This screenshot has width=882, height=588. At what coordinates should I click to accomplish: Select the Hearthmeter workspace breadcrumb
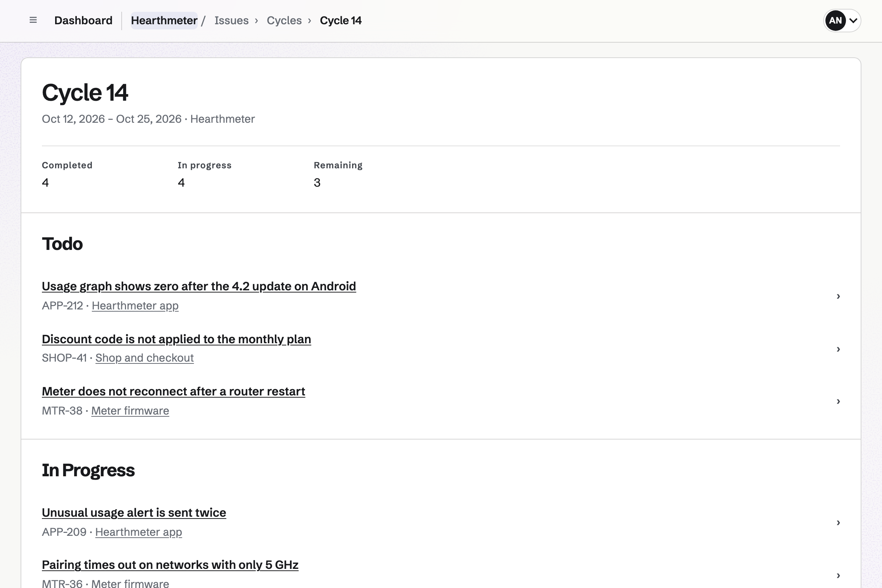pos(164,20)
